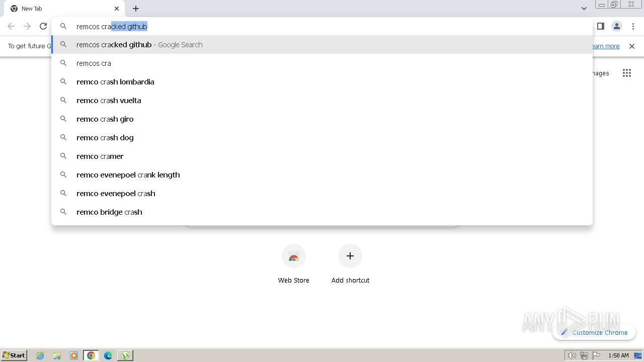The width and height of the screenshot is (644, 362).
Task: Close the New Tab tab
Action: [x=117, y=9]
